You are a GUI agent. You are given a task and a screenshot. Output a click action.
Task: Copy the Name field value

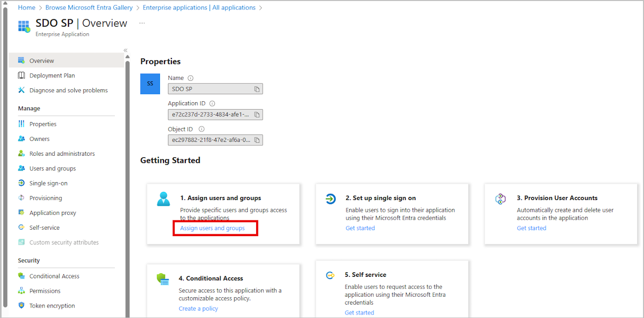tap(257, 89)
